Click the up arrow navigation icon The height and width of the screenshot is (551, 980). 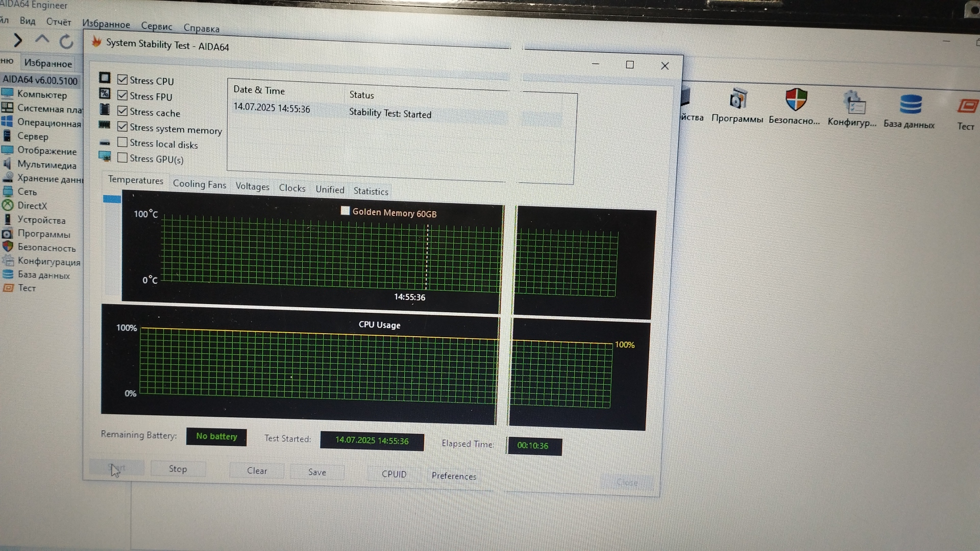[42, 39]
